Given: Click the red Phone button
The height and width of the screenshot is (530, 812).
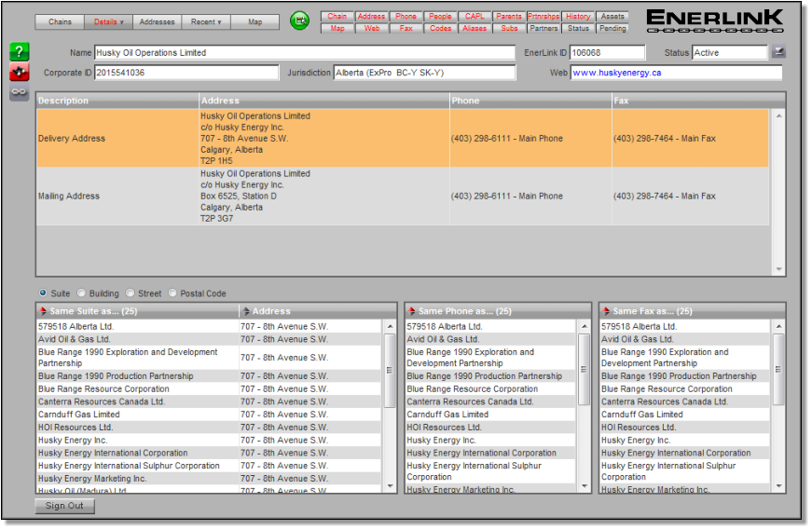Looking at the screenshot, I should (x=406, y=16).
